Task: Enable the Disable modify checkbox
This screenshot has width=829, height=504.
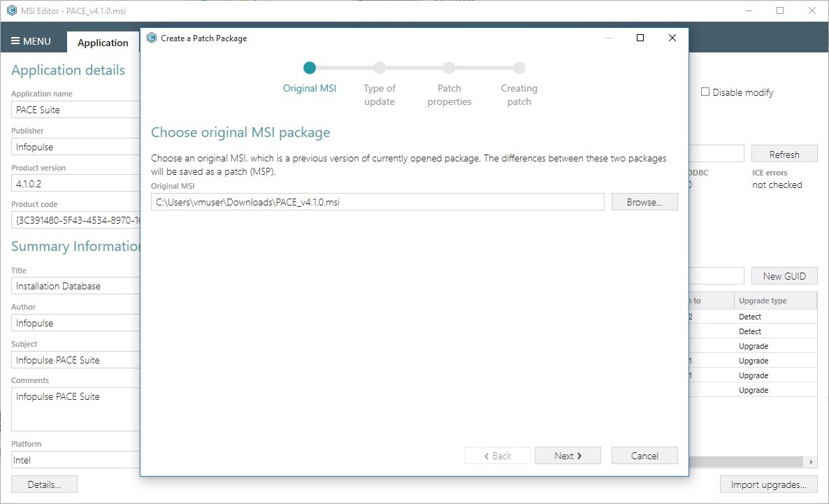Action: tap(705, 92)
